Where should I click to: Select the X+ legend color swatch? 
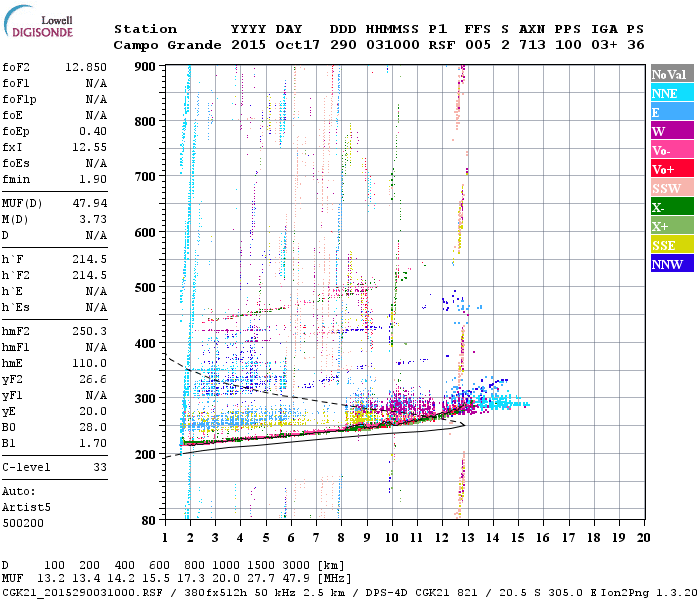pos(672,226)
